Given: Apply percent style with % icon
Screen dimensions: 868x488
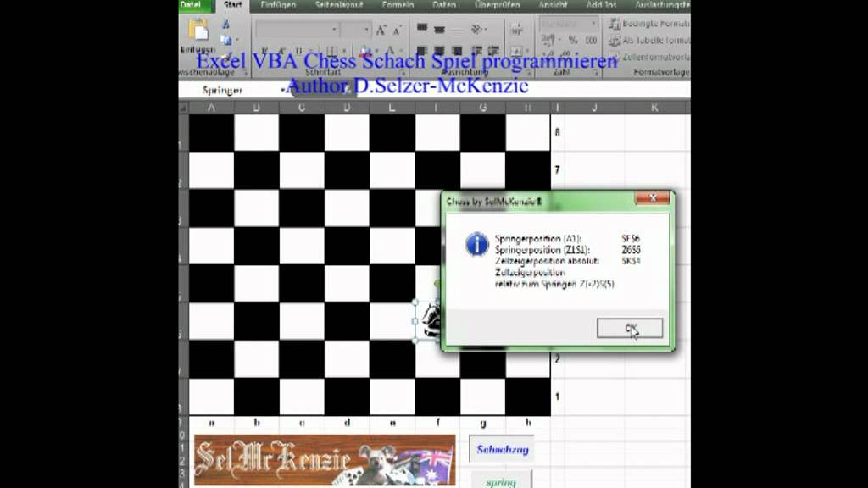Looking at the screenshot, I should [x=573, y=41].
